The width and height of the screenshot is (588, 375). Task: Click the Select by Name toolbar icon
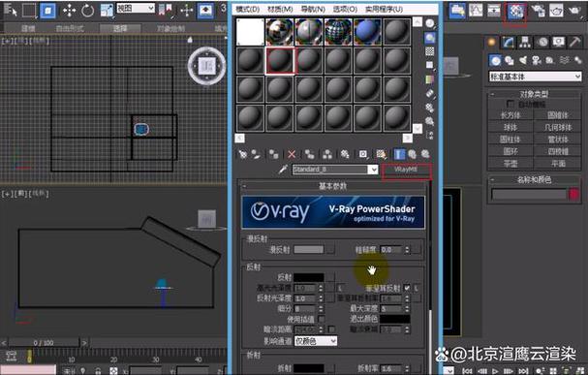coord(11,10)
